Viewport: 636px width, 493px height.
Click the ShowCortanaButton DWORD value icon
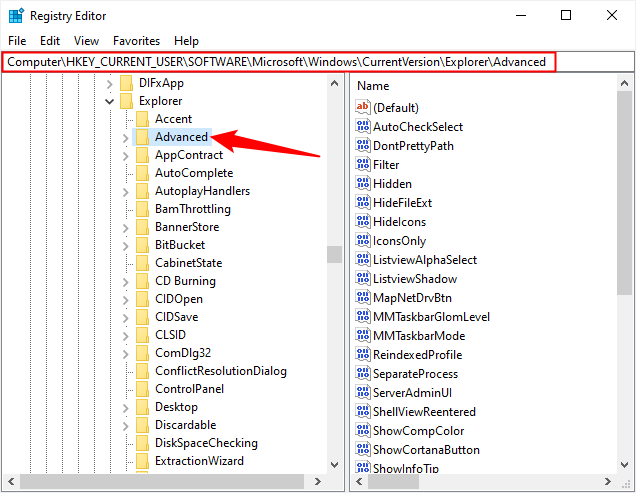pos(363,449)
